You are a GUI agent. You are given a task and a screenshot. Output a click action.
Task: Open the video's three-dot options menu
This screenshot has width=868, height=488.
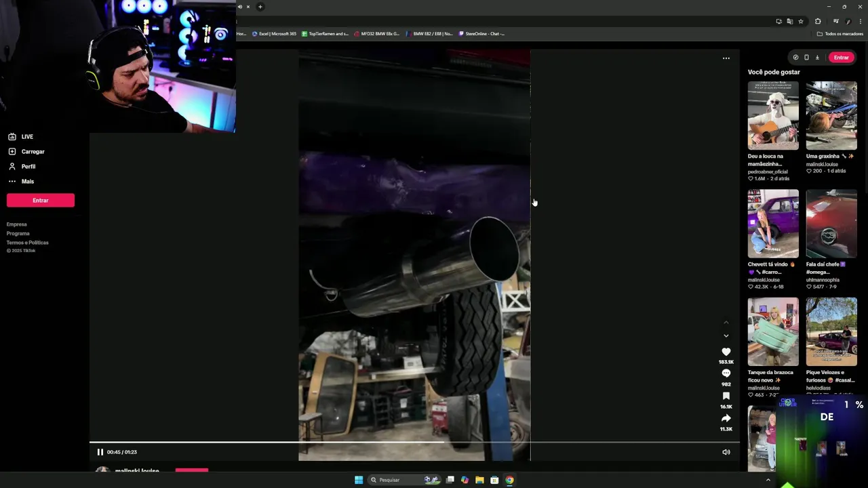click(726, 58)
